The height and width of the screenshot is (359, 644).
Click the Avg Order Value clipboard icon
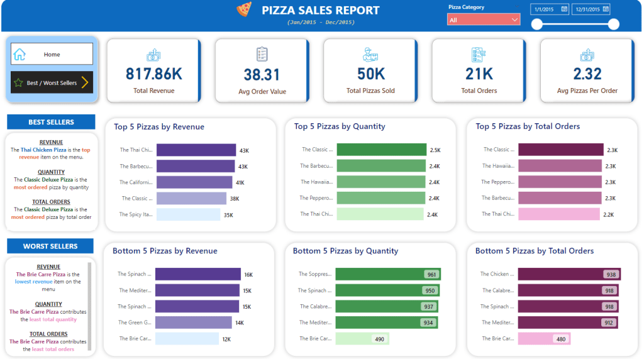click(262, 55)
